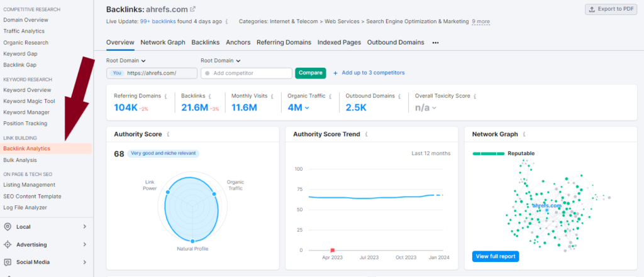Viewport: 644px width, 277px height.
Task: Open Log File Analyzer in sidebar
Action: point(25,207)
